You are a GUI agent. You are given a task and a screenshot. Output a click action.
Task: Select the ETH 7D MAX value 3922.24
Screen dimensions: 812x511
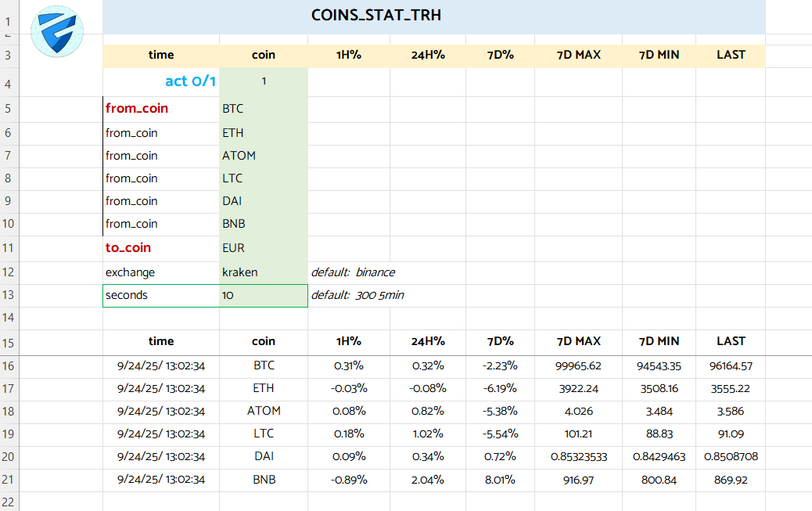[578, 388]
